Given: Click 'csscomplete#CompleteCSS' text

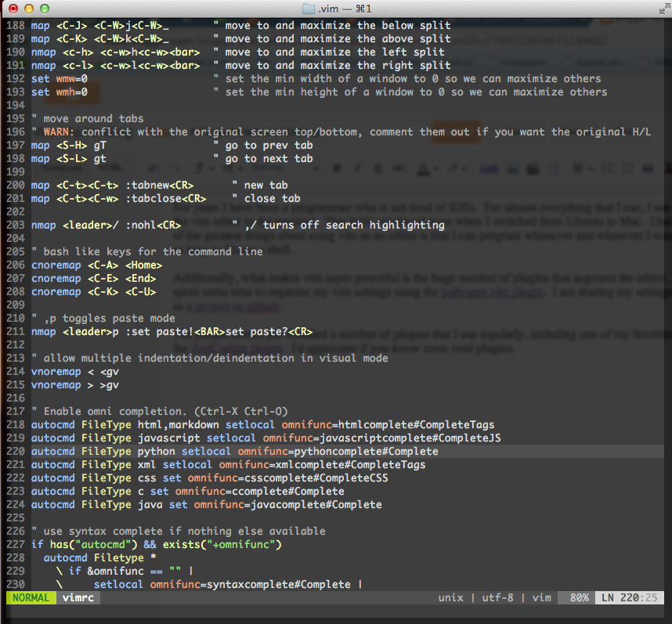Looking at the screenshot, I should (x=316, y=478).
